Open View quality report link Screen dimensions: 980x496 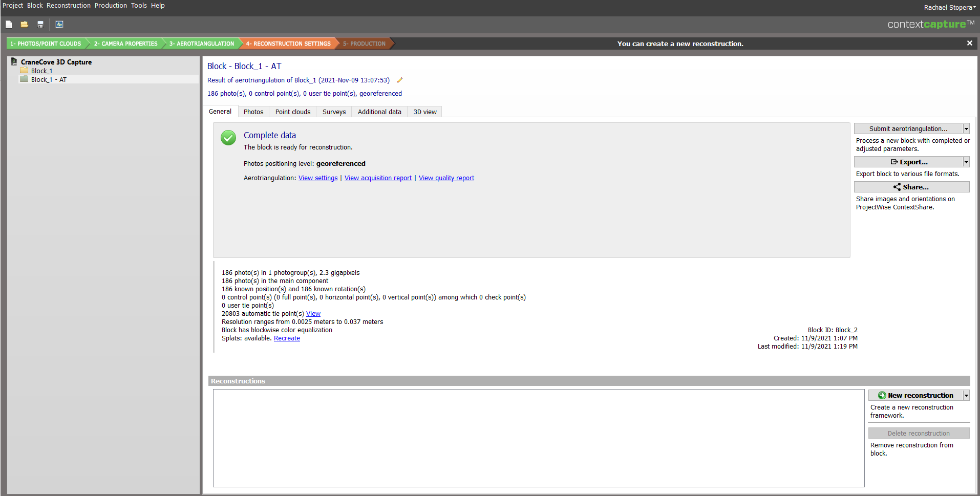point(446,178)
